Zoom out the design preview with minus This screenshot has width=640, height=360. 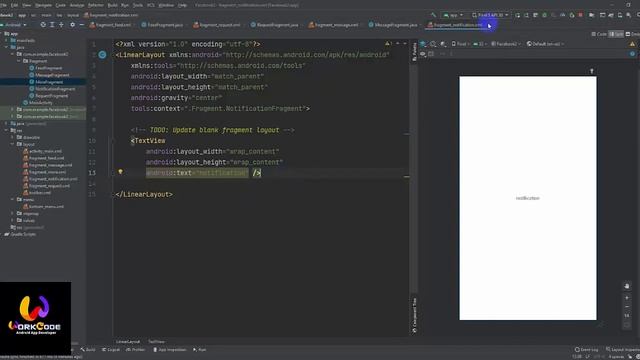[627, 307]
